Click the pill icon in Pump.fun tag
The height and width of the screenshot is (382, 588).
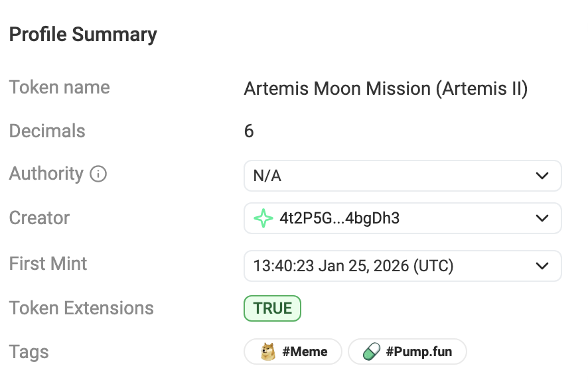click(371, 351)
